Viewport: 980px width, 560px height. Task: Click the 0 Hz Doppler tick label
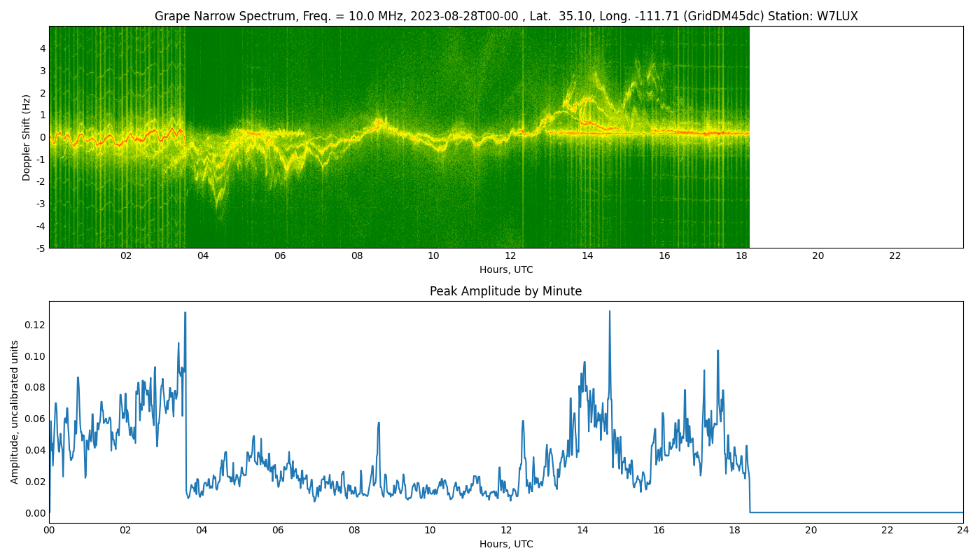[x=43, y=137]
